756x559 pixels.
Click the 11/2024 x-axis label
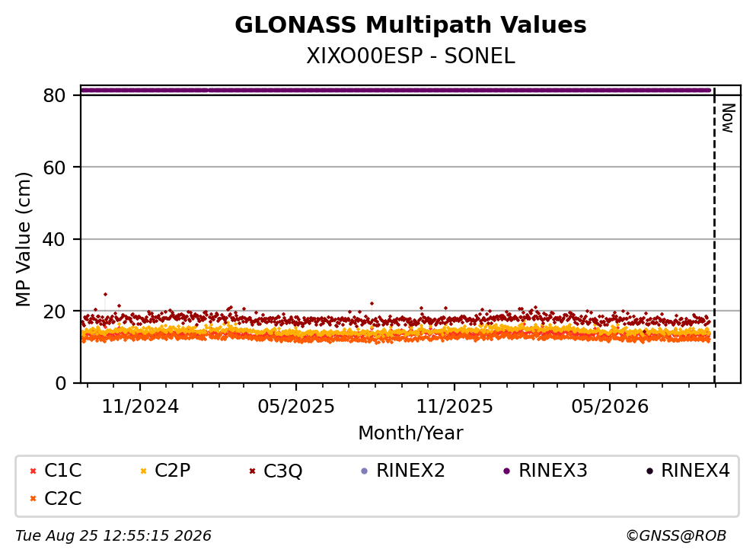(140, 407)
